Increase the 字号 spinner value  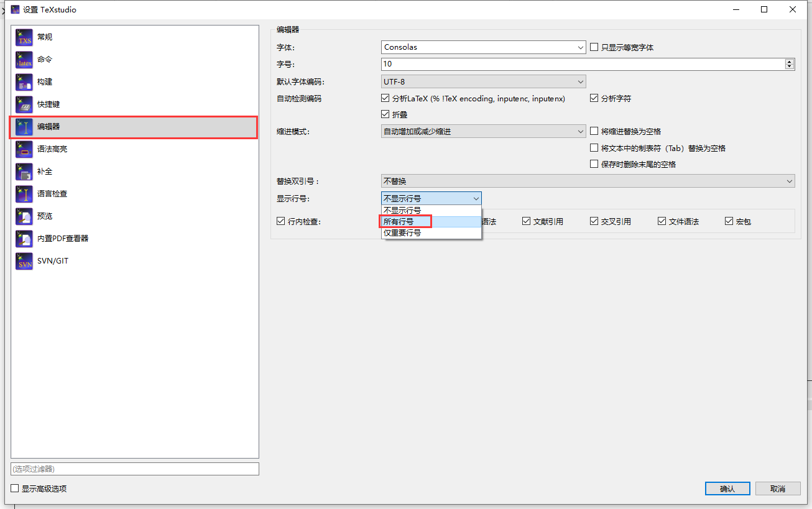(x=790, y=62)
